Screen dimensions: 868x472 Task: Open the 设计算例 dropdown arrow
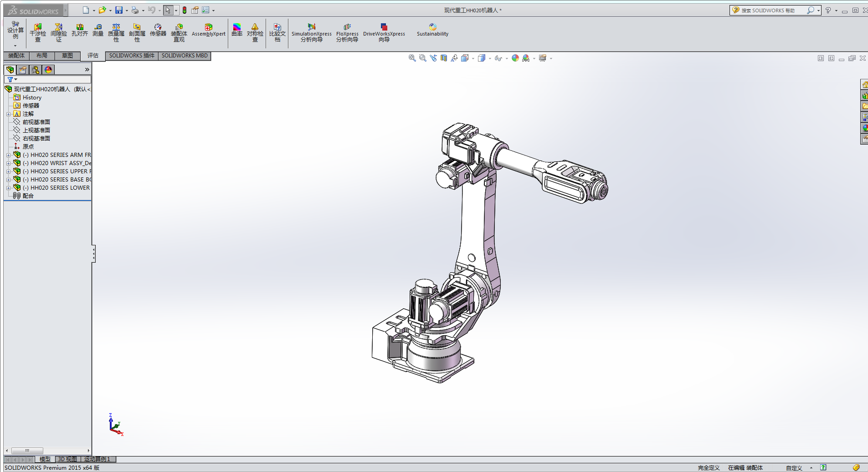coord(15,46)
